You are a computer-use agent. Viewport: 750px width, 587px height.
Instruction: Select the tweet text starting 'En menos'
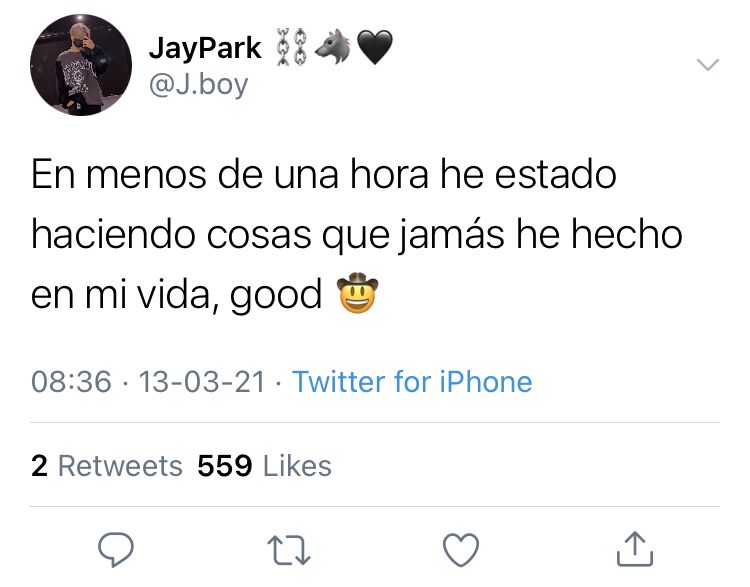click(356, 234)
